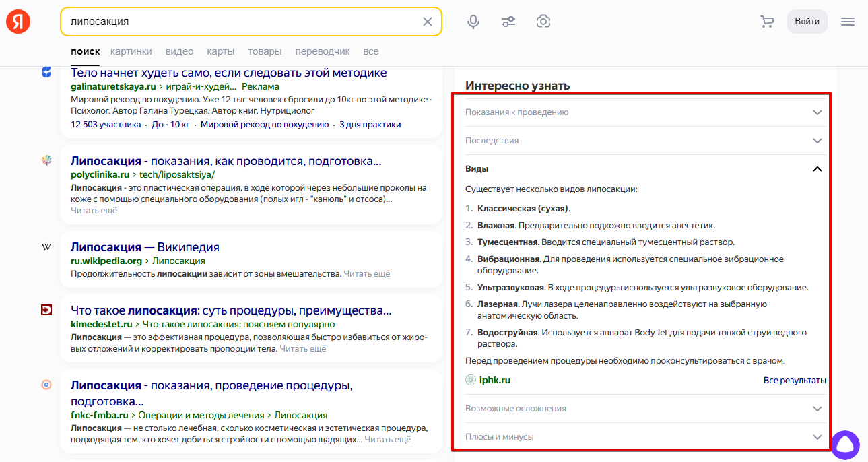Click ru.wikipedia.org green URL
The image size is (868, 462).
coord(106,261)
